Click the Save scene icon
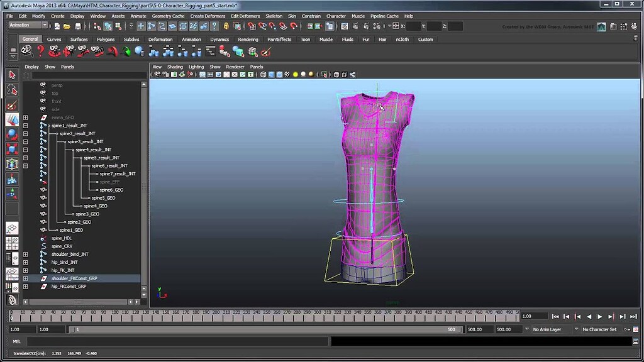Image resolution: width=644 pixels, height=362 pixels. 78,26
